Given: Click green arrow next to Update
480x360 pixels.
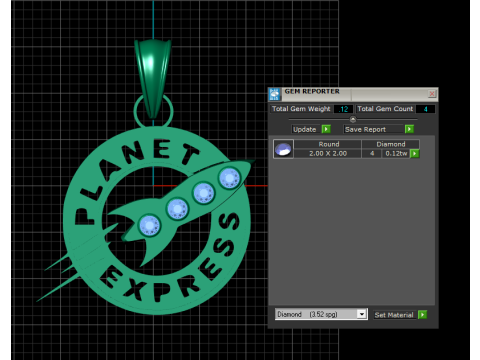Looking at the screenshot, I should pyautogui.click(x=326, y=129).
